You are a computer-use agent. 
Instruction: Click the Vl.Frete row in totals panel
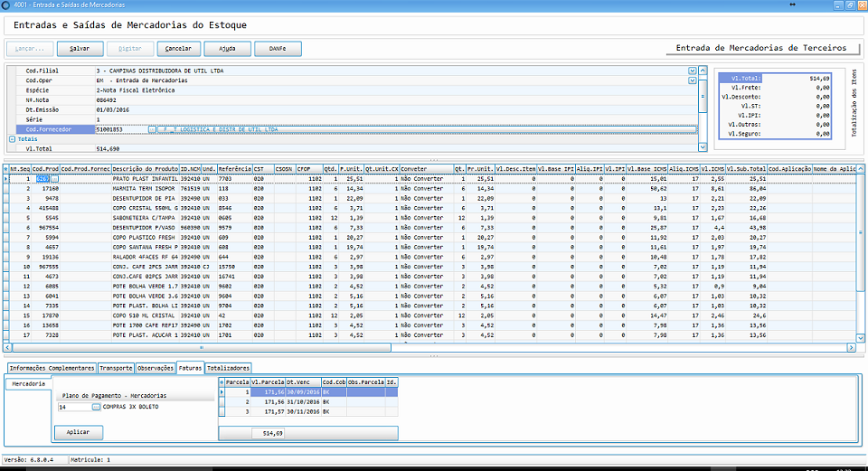tap(775, 88)
